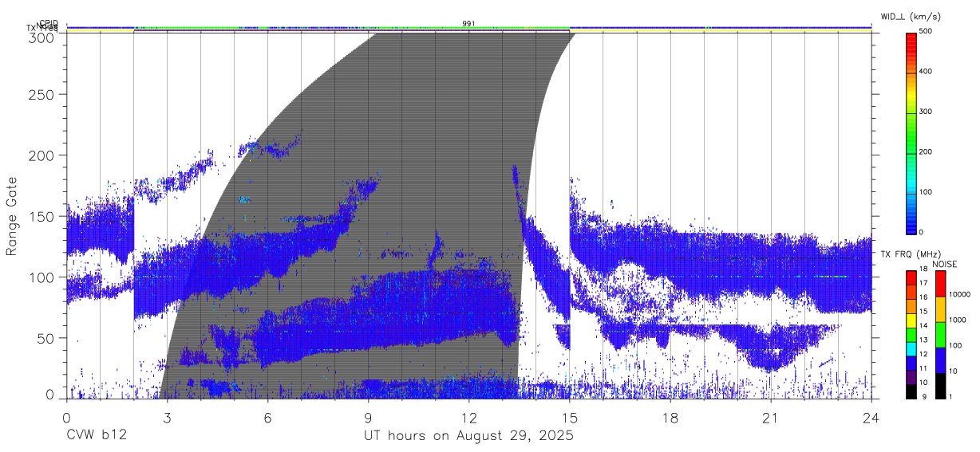Click the 21 tick label on the UT hours axis
Screen dimensions: 980x452
[x=771, y=418]
